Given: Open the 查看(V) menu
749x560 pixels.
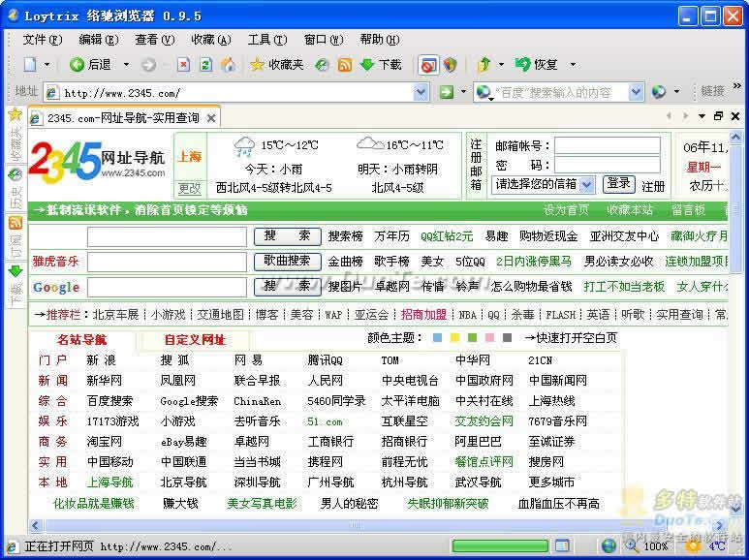Looking at the screenshot, I should click(155, 39).
